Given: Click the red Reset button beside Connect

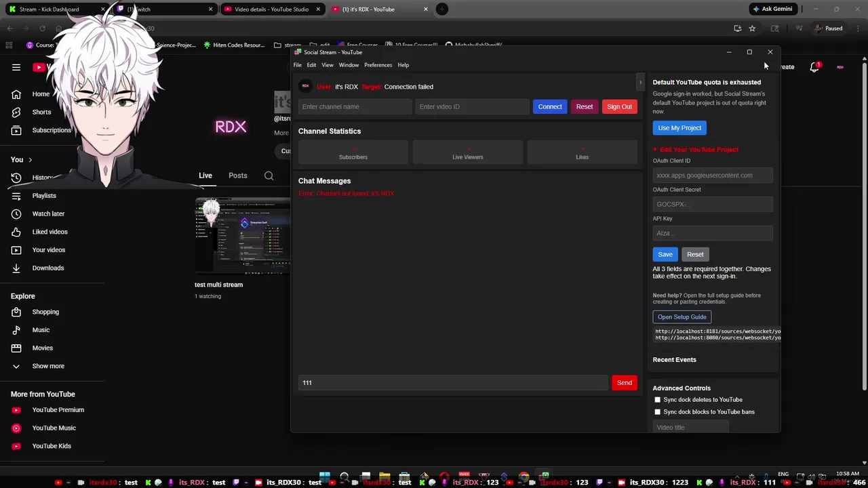Looking at the screenshot, I should click(x=585, y=106).
